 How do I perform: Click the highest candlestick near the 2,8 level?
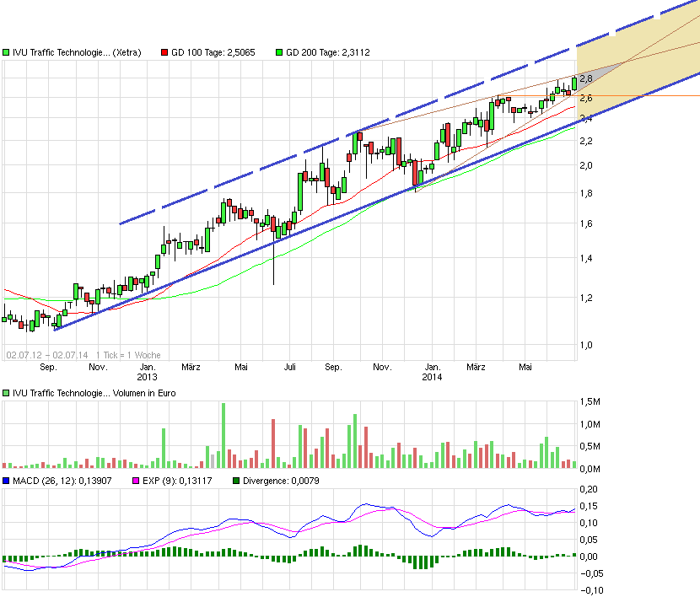tap(573, 83)
